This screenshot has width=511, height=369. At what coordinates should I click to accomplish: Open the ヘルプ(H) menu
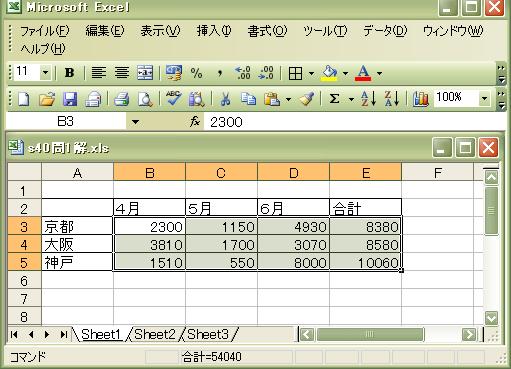tap(43, 49)
